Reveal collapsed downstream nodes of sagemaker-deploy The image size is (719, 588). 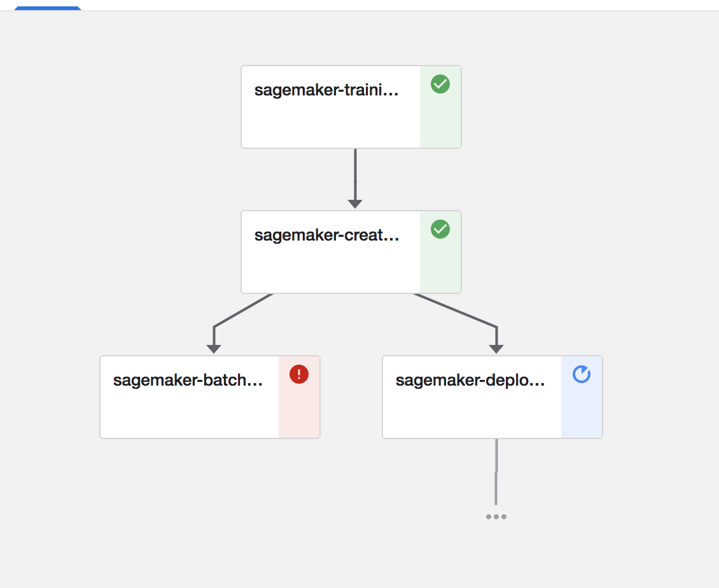coord(496,516)
